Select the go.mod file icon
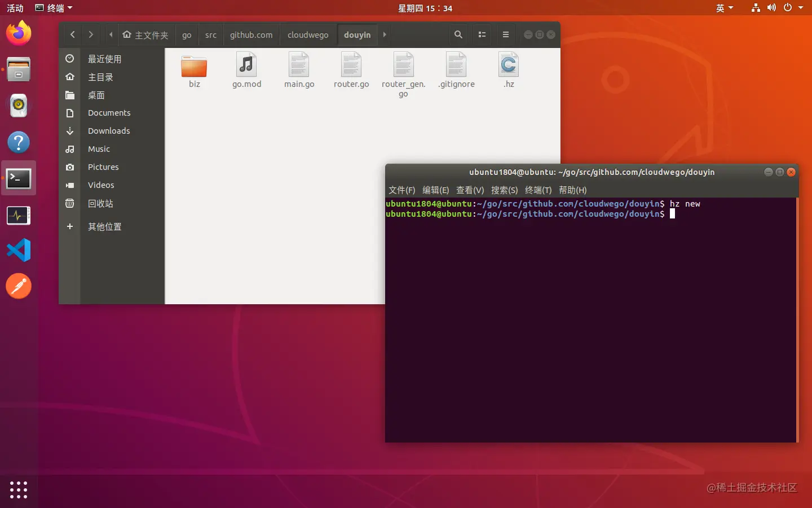 246,65
